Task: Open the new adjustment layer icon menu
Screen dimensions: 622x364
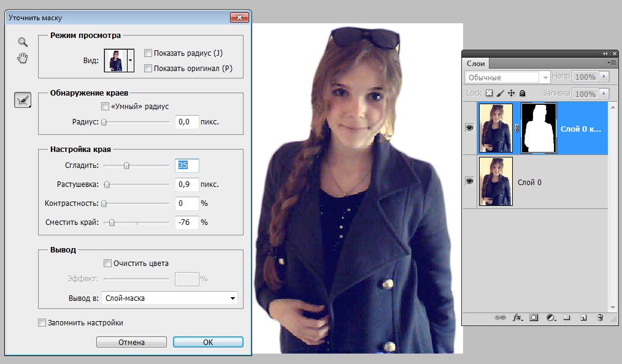Action: tap(551, 317)
